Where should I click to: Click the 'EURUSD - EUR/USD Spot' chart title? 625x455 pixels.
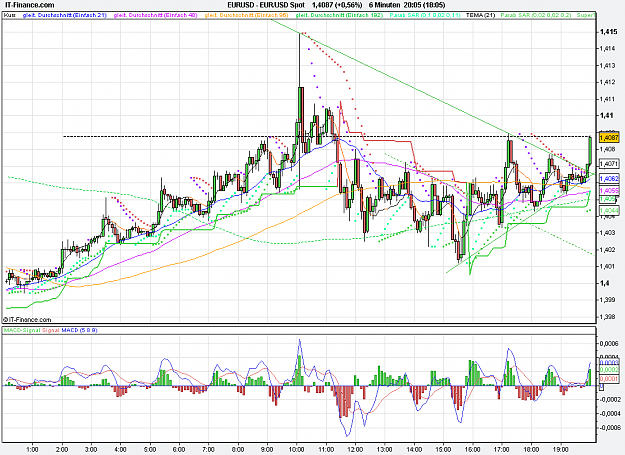(x=266, y=5)
